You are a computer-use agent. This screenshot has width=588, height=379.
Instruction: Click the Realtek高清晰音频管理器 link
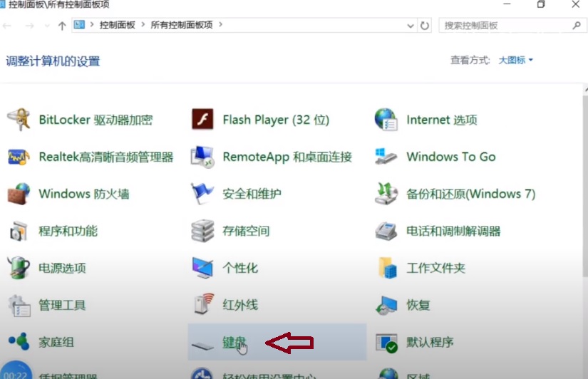coord(106,157)
